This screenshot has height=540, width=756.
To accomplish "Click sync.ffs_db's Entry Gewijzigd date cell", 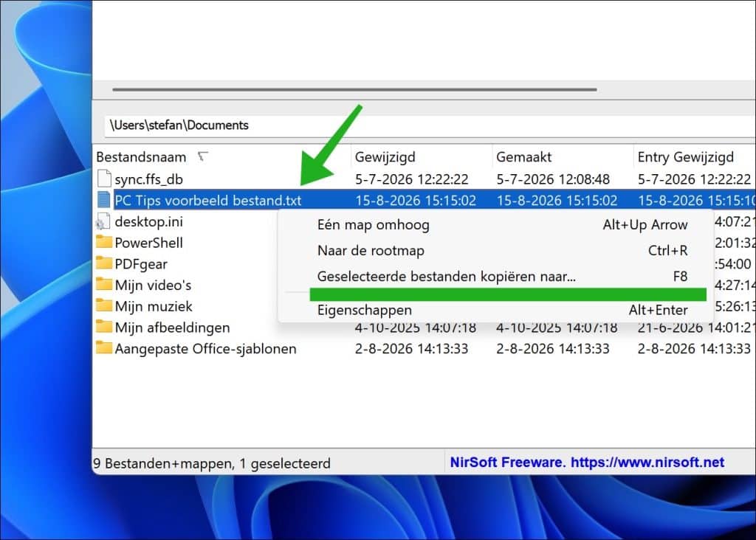I will [694, 179].
